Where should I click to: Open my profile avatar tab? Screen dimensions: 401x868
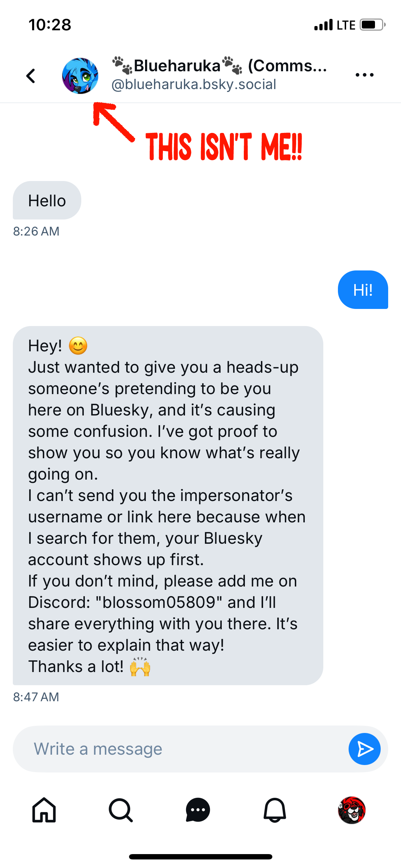click(x=352, y=810)
